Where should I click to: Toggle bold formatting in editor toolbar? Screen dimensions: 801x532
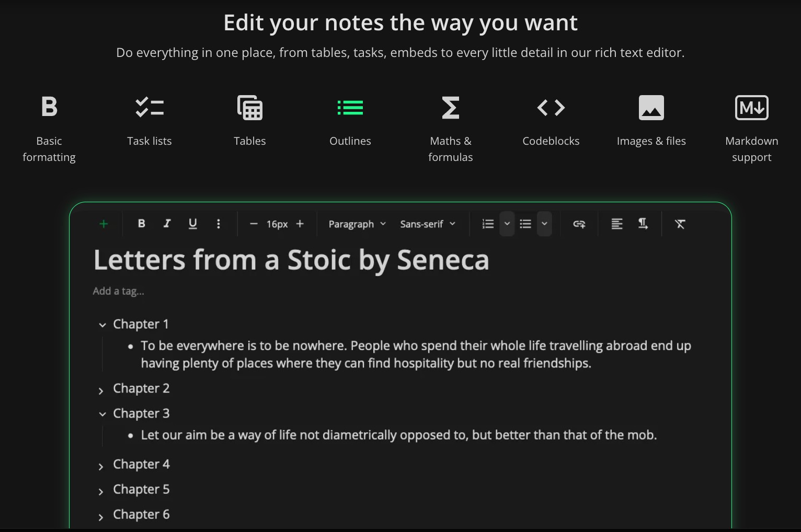[141, 224]
